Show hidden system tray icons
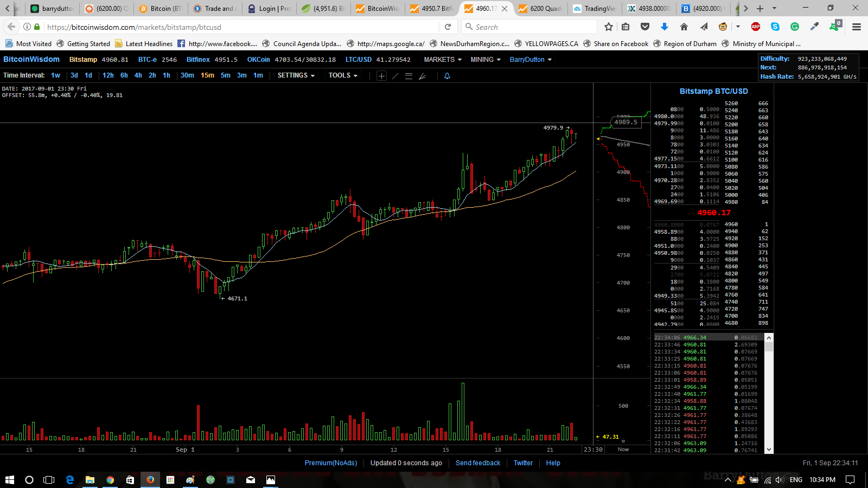 (x=728, y=480)
